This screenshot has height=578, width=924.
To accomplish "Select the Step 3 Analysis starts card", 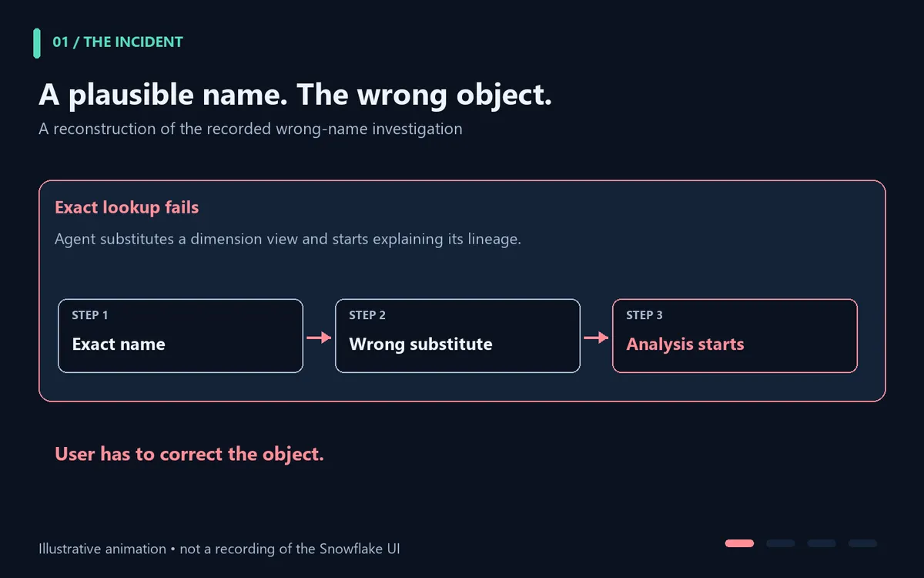I will coord(735,336).
